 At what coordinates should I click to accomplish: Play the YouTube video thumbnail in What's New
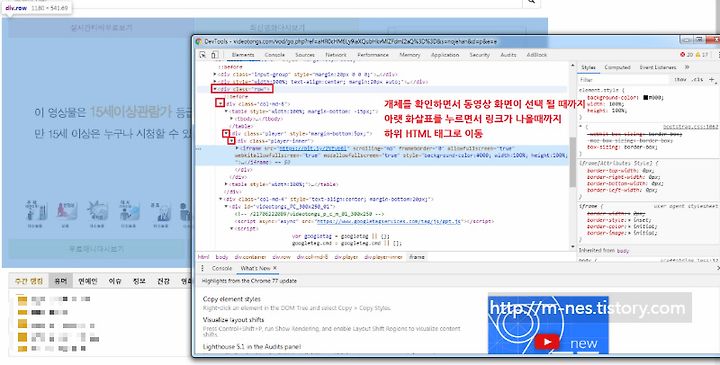pos(546,342)
